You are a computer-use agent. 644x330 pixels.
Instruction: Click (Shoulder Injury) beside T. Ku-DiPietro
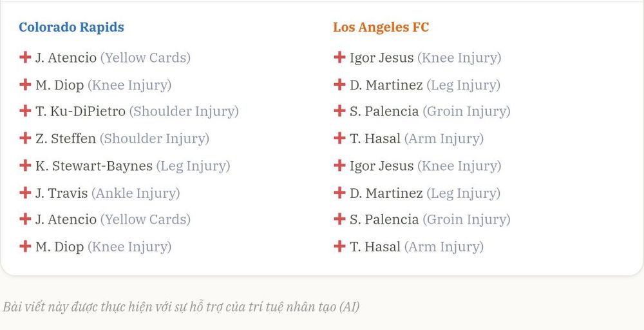point(184,112)
